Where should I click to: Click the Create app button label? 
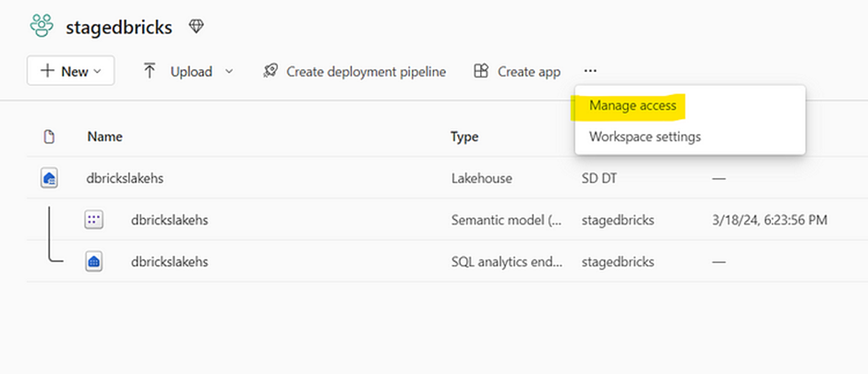(528, 71)
